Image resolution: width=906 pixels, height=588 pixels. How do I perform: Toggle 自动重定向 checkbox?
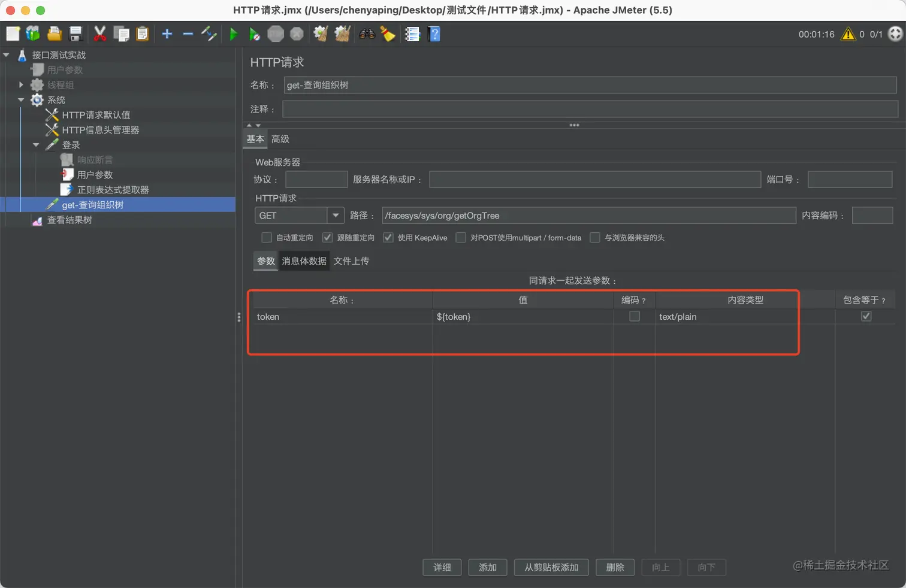[x=267, y=238]
